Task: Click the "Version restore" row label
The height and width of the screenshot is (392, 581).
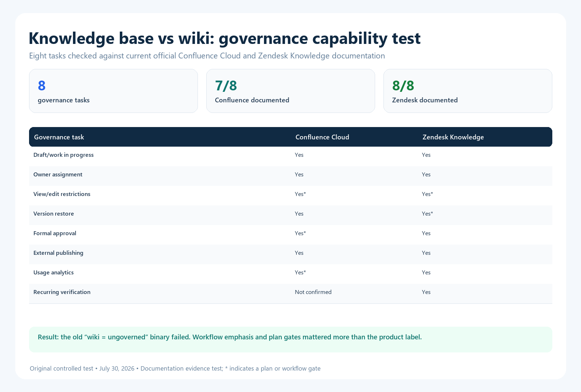Action: pyautogui.click(x=54, y=214)
